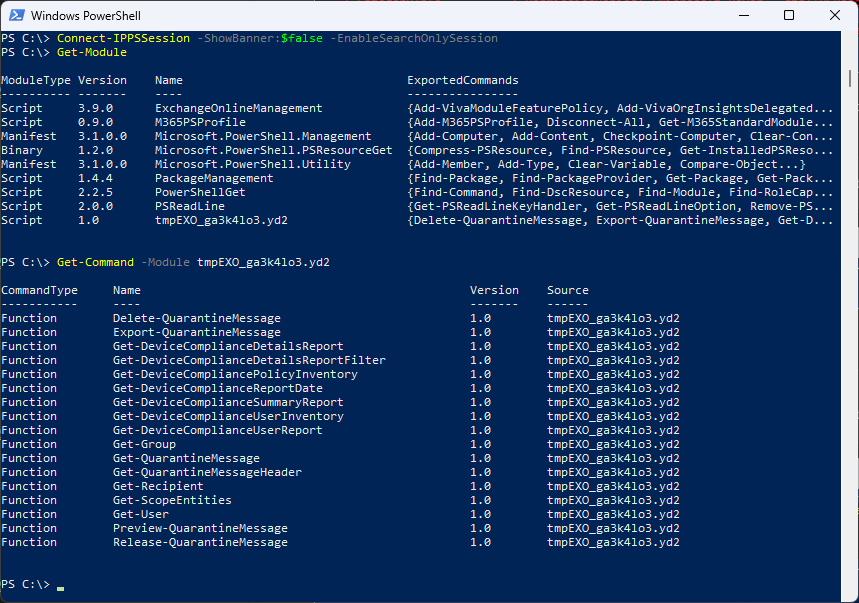Select the Get-DeviceComplianceUserReport function name

(217, 430)
